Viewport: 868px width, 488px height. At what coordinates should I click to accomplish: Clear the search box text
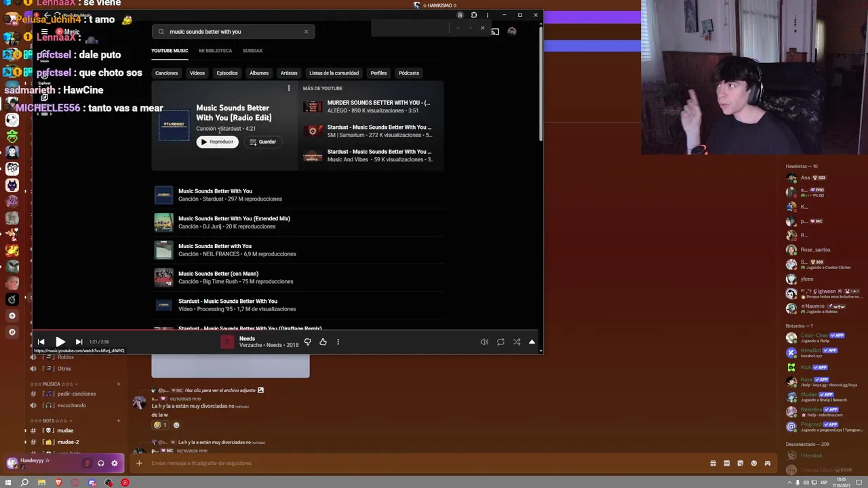(x=306, y=31)
